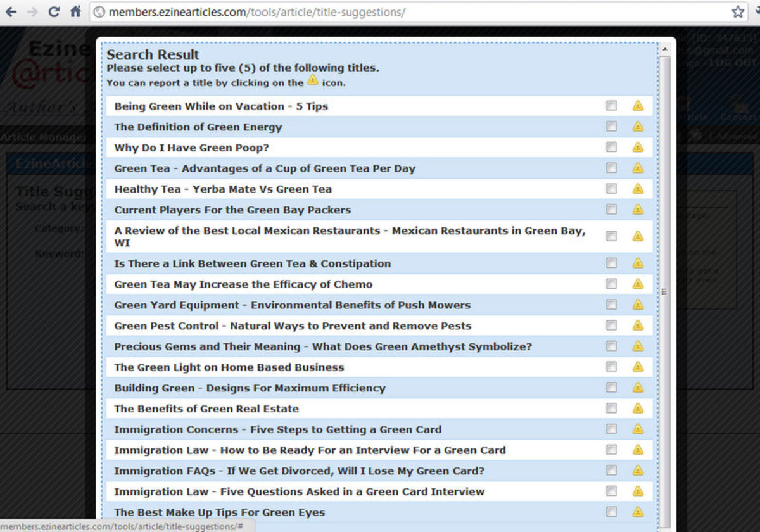Screen dimensions: 760x532
Task: Report "Building Green - Designs For Maximum Efficiency"
Action: click(x=638, y=388)
